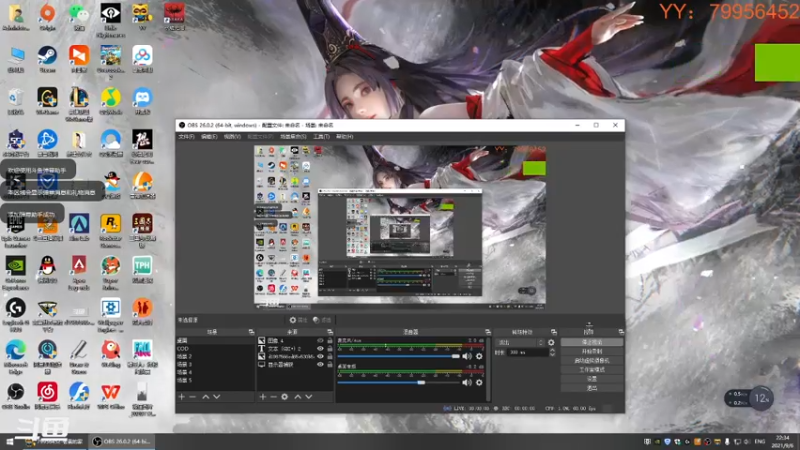Click the 退出 exit button in Controls

tap(592, 388)
